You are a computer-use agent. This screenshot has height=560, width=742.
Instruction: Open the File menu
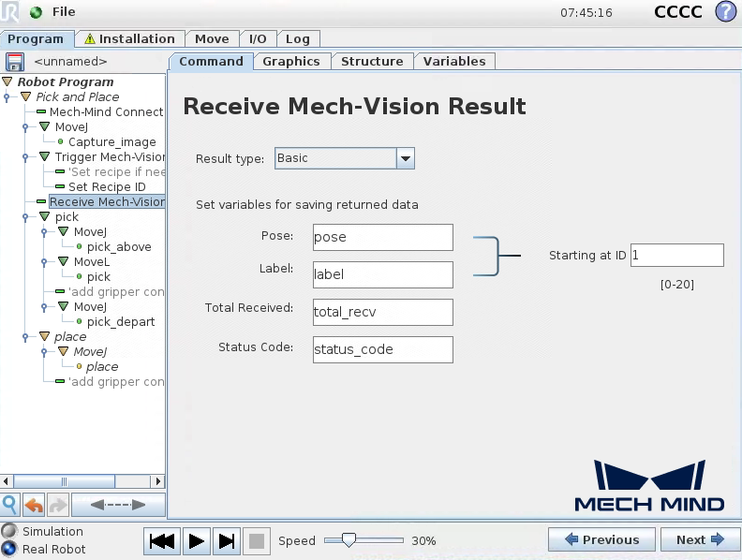coord(64,12)
